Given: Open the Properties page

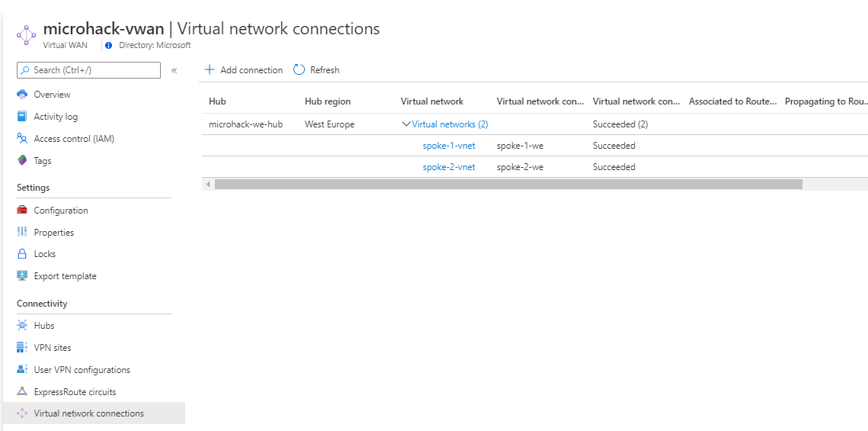Looking at the screenshot, I should pos(53,233).
